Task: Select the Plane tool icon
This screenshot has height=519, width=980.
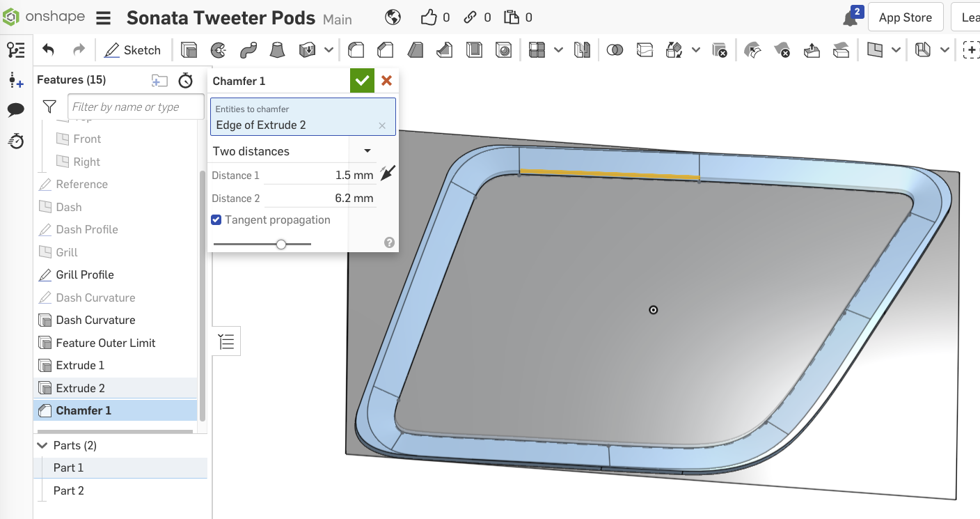Action: point(875,50)
